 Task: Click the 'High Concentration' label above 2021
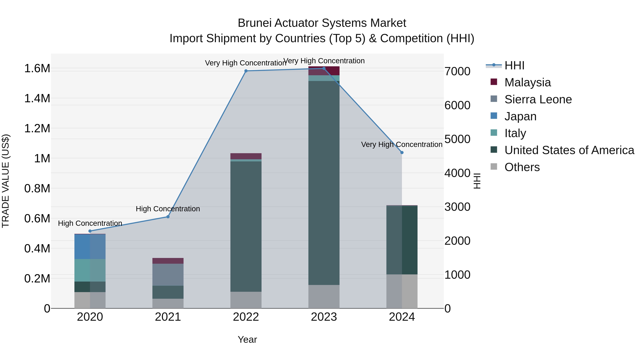click(168, 209)
